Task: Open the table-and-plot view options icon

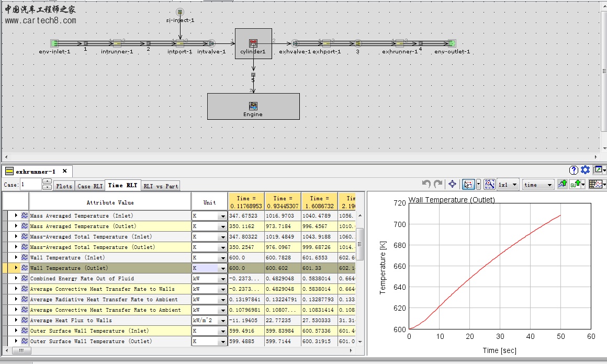Action: click(596, 184)
